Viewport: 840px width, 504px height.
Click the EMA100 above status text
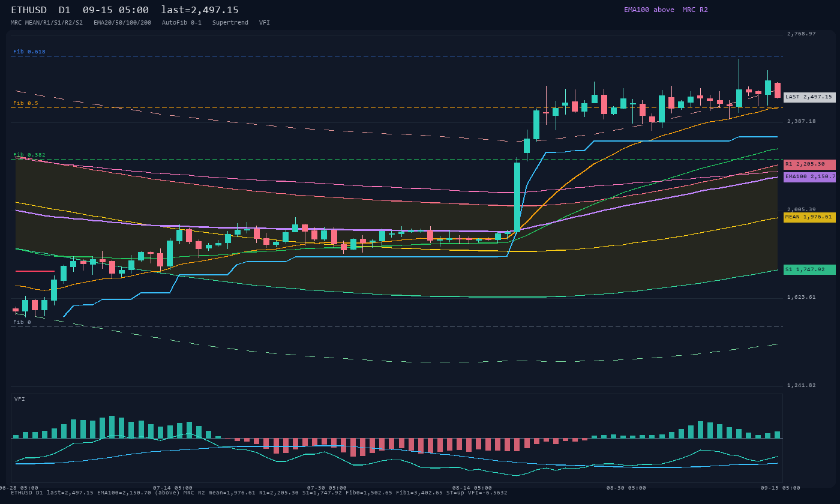coord(649,10)
